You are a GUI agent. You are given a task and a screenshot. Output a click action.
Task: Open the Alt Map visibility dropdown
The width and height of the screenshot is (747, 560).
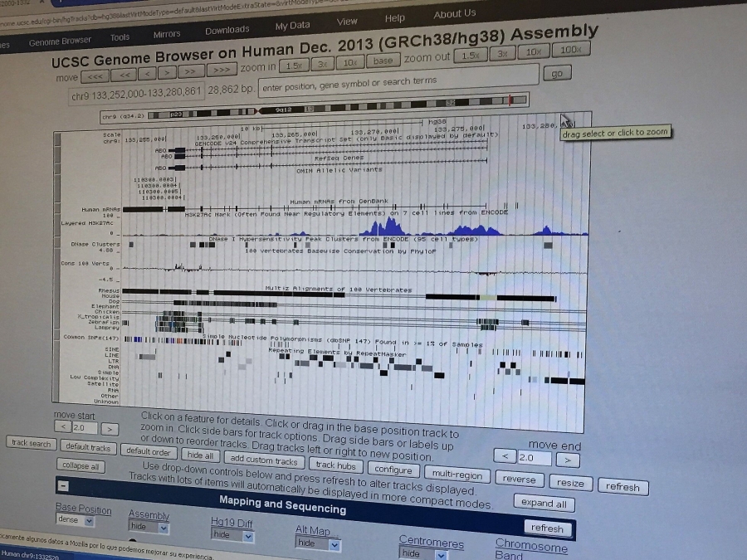317,543
